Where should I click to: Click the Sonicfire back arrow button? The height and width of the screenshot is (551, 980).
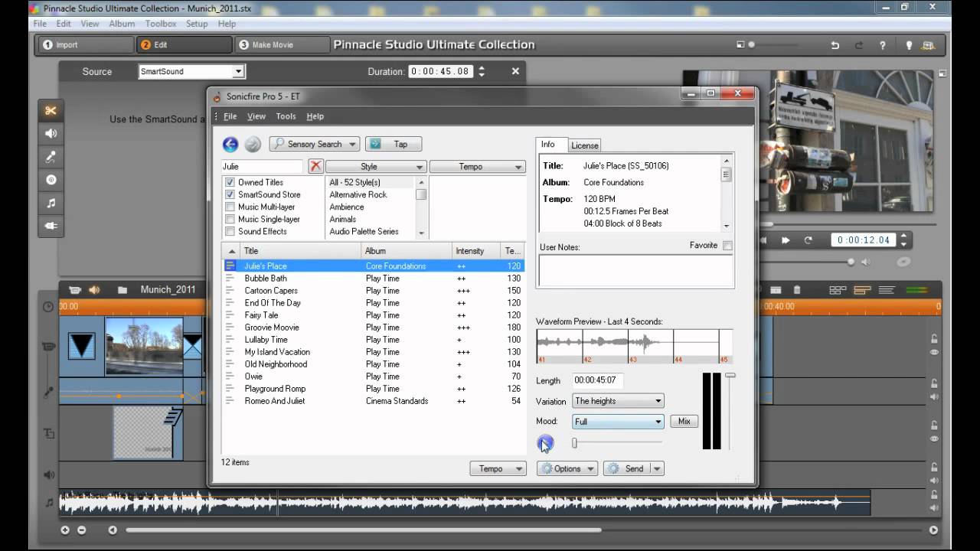(230, 144)
